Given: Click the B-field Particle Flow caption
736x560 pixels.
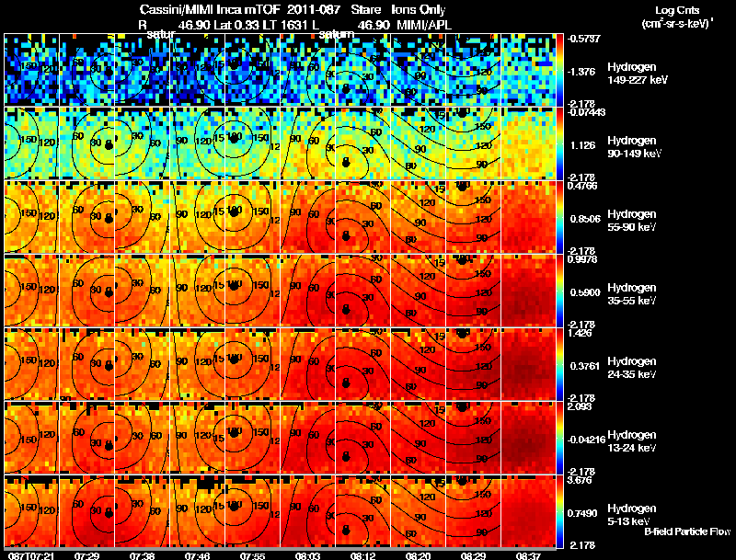Looking at the screenshot, I should [687, 531].
